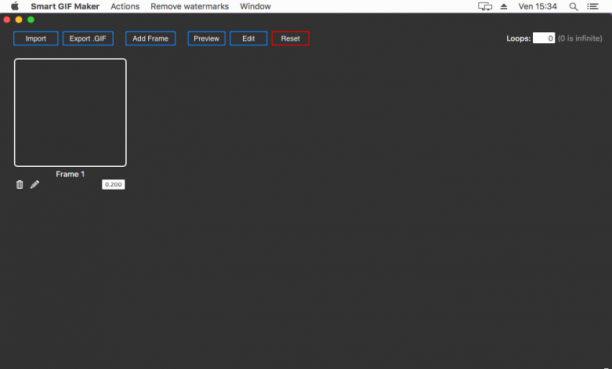Click the eject icon in menu bar
Image resolution: width=612 pixels, height=369 pixels.
(x=504, y=7)
